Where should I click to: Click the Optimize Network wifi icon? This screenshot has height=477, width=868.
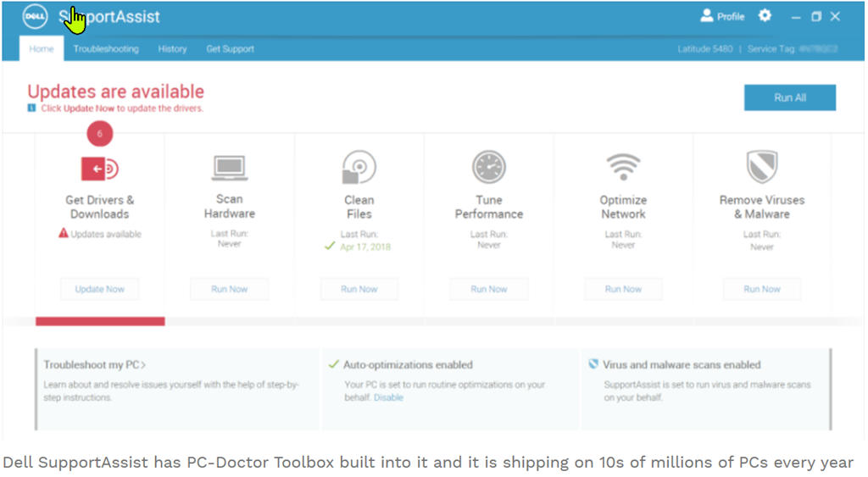pos(623,167)
